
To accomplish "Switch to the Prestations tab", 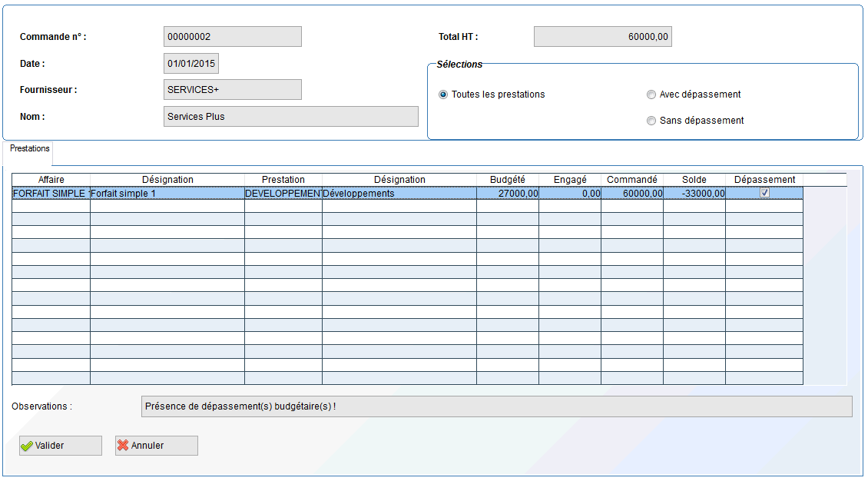I will 28,149.
